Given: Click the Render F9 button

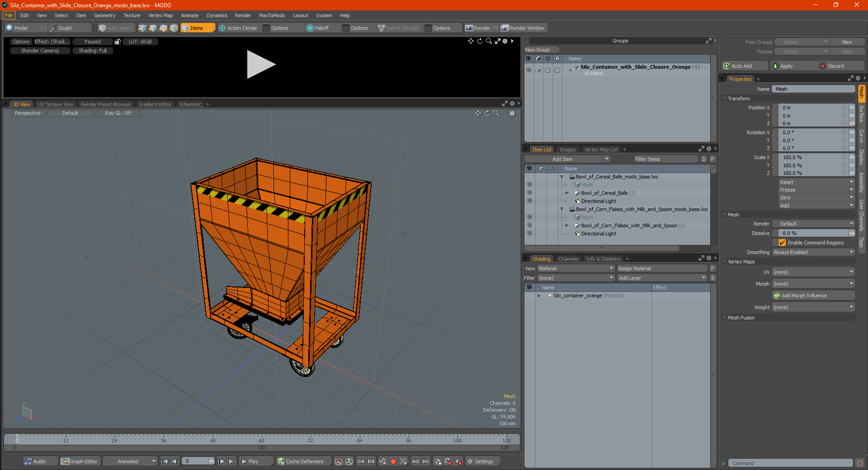Looking at the screenshot, I should (481, 28).
